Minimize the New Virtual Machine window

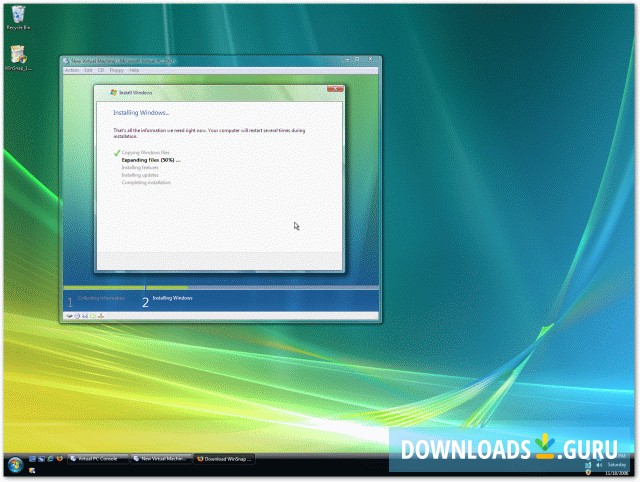click(347, 60)
